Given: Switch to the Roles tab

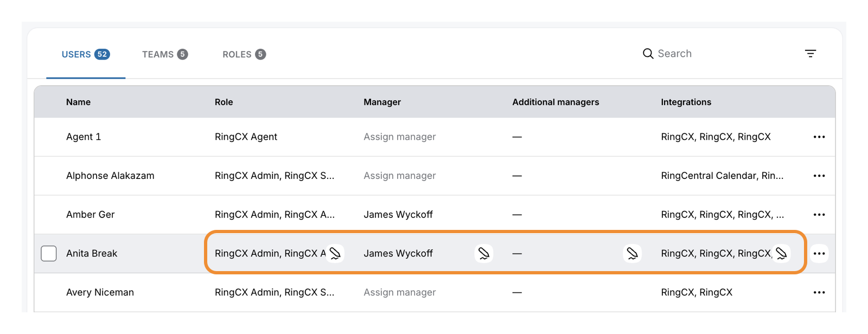Looking at the screenshot, I should 244,54.
